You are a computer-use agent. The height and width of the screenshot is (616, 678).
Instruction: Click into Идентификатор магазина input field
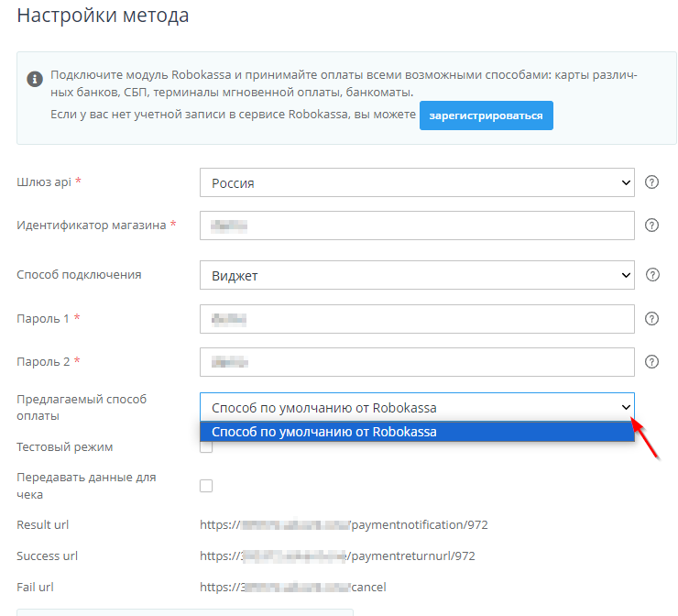[417, 225]
